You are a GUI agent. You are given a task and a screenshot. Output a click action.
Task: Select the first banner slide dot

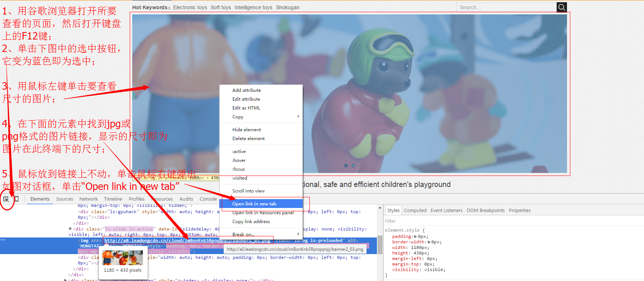346,166
